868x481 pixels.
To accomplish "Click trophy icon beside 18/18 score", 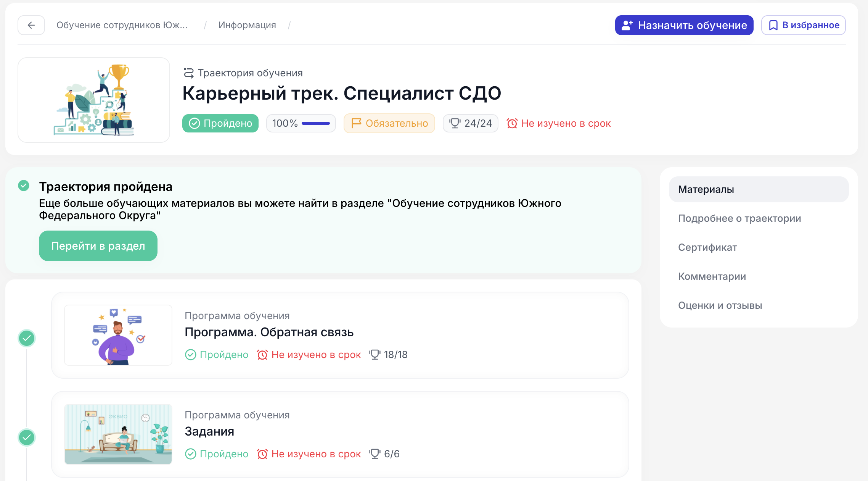I will [375, 355].
